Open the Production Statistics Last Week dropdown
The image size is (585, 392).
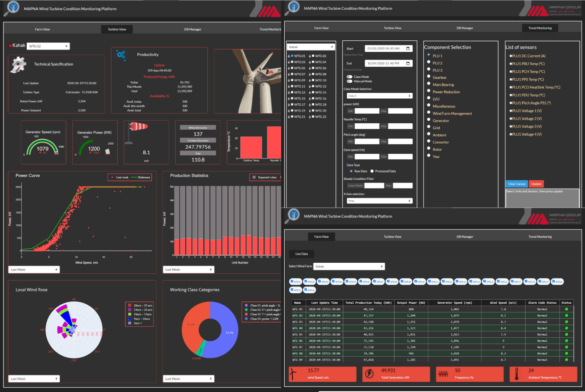pyautogui.click(x=188, y=270)
